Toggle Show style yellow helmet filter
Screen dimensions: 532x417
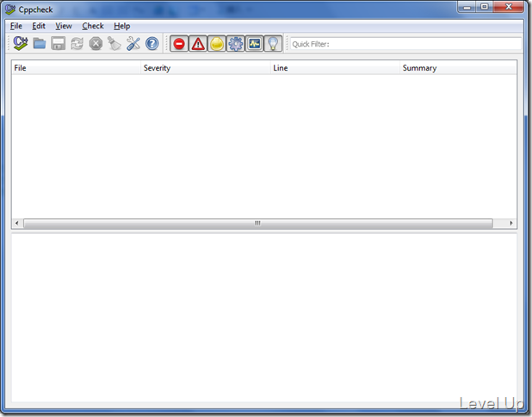coord(217,44)
